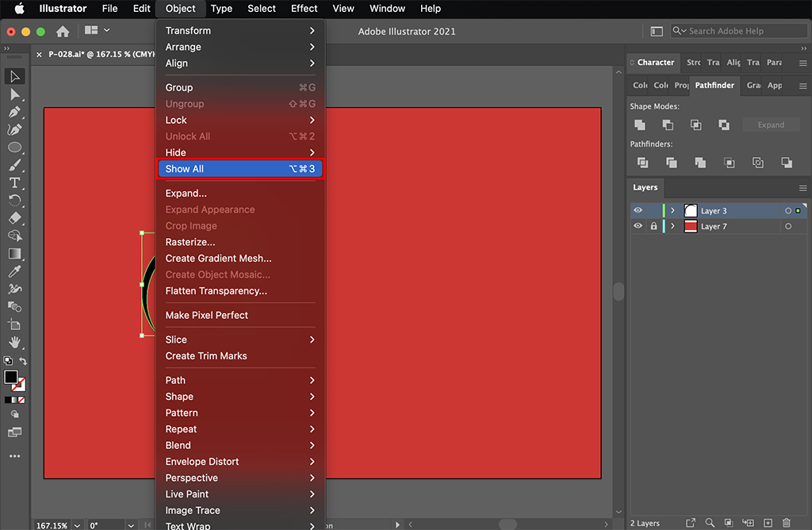Viewport: 812px width, 530px height.
Task: Select the Type tool
Action: point(14,183)
